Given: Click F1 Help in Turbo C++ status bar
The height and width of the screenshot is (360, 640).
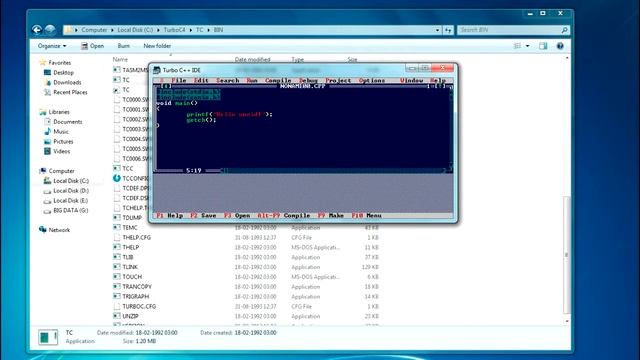Looking at the screenshot, I should 169,215.
